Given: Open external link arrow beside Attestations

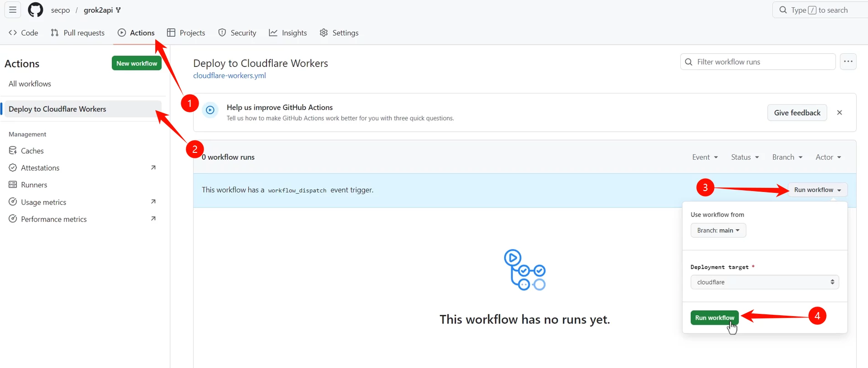Looking at the screenshot, I should click(x=153, y=167).
